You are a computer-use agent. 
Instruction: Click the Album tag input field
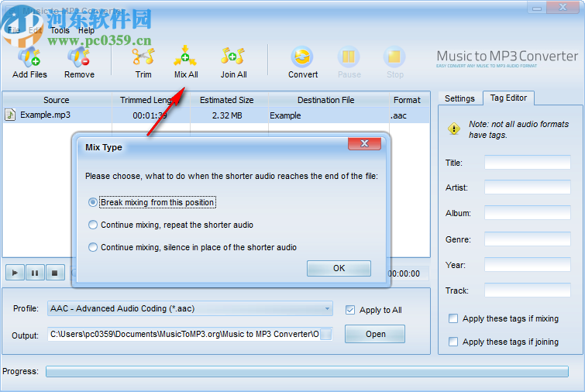tap(527, 213)
